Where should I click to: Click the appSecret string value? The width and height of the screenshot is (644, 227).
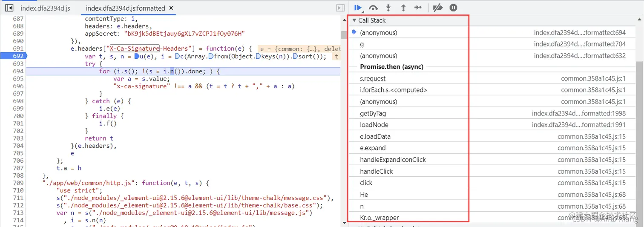click(184, 33)
